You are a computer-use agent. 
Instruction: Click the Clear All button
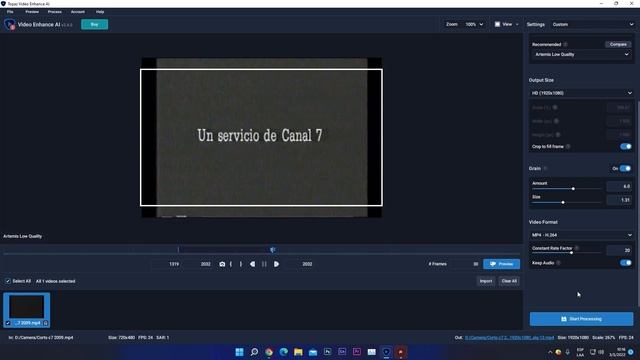point(509,281)
